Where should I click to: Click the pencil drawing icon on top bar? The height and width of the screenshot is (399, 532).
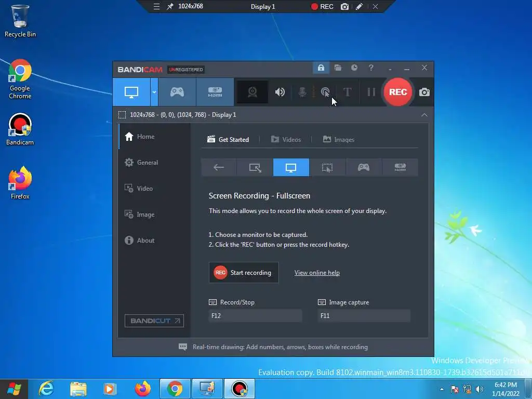(x=360, y=6)
